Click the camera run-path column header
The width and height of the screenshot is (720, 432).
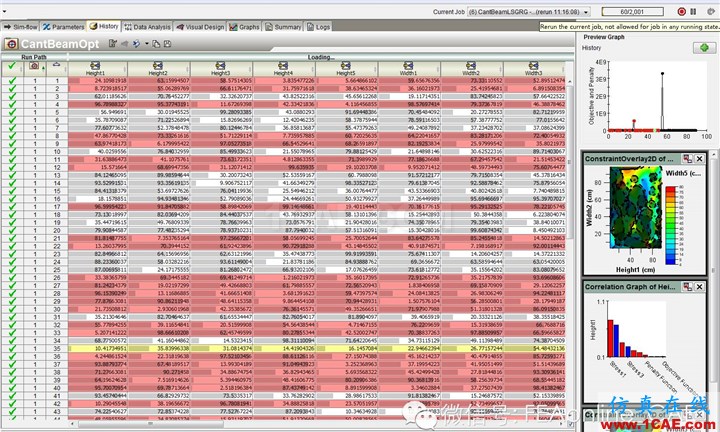pos(34,66)
